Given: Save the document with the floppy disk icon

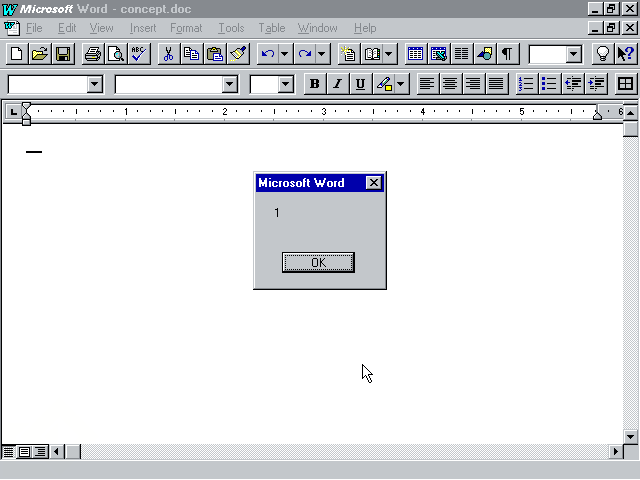Looking at the screenshot, I should [63, 54].
